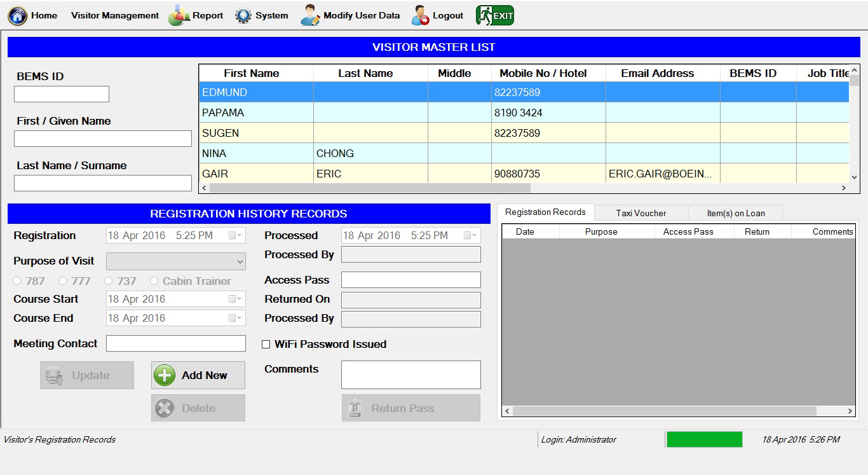Screen dimensions: 868x475
Task: Select the Modify User Data icon
Action: 309,16
